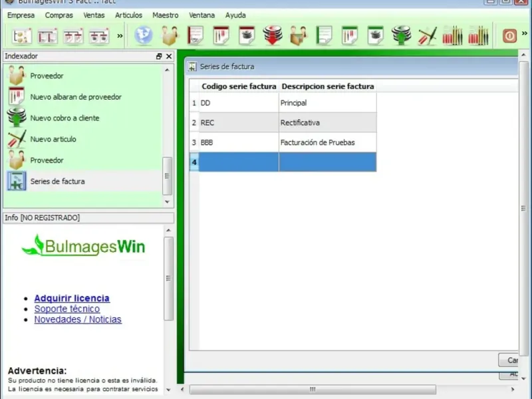Open the Novedades / Noticias link
Image resolution: width=532 pixels, height=399 pixels.
[78, 320]
